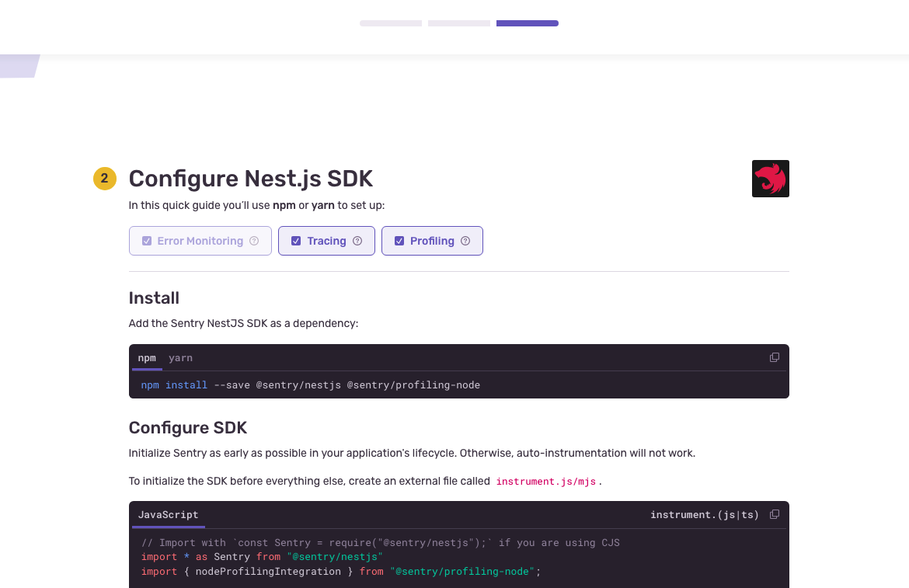909x588 pixels.
Task: Click 'Add the Sentry NestJS SDK' sentence
Action: click(243, 323)
